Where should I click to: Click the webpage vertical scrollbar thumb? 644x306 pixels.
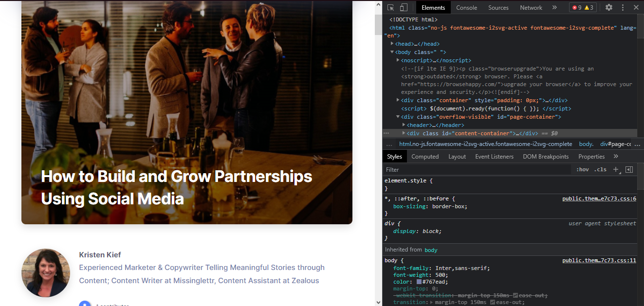coord(378,24)
